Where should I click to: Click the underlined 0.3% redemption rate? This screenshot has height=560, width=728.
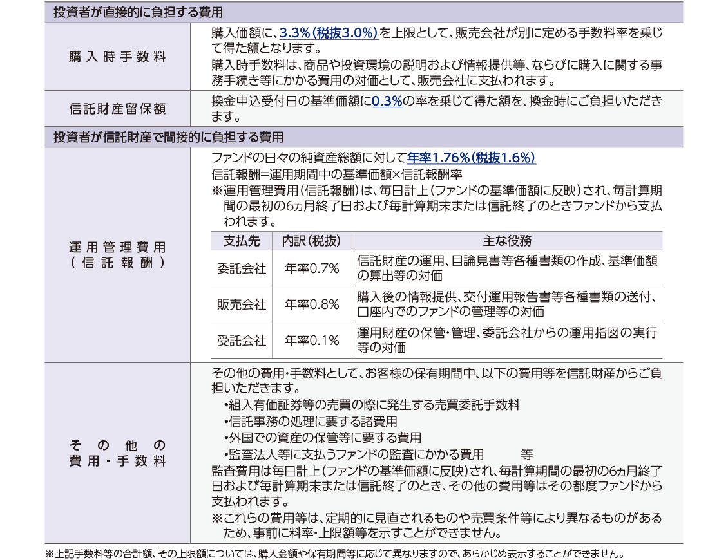coord(387,102)
